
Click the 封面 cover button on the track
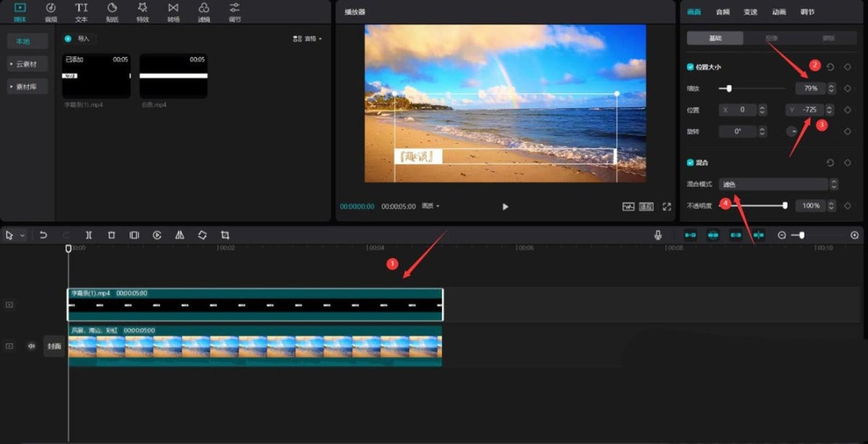pyautogui.click(x=54, y=346)
